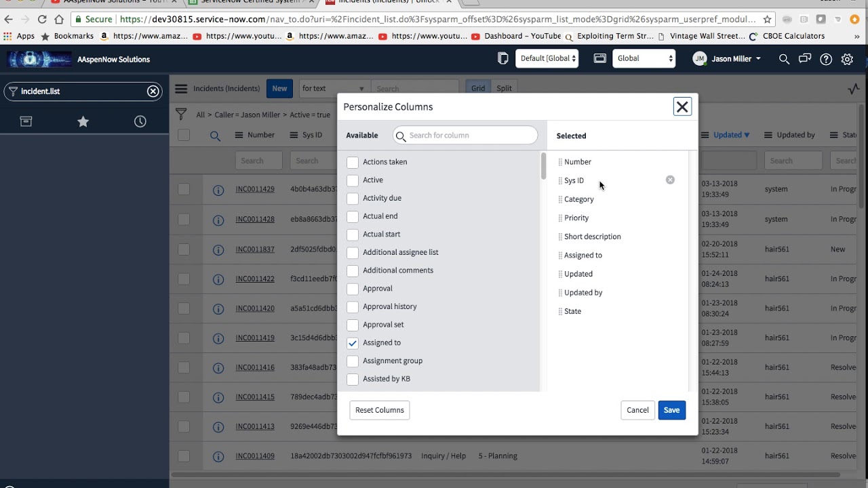Bookmark page with star icon in address bar
This screenshot has height=488, width=868.
tap(767, 20)
